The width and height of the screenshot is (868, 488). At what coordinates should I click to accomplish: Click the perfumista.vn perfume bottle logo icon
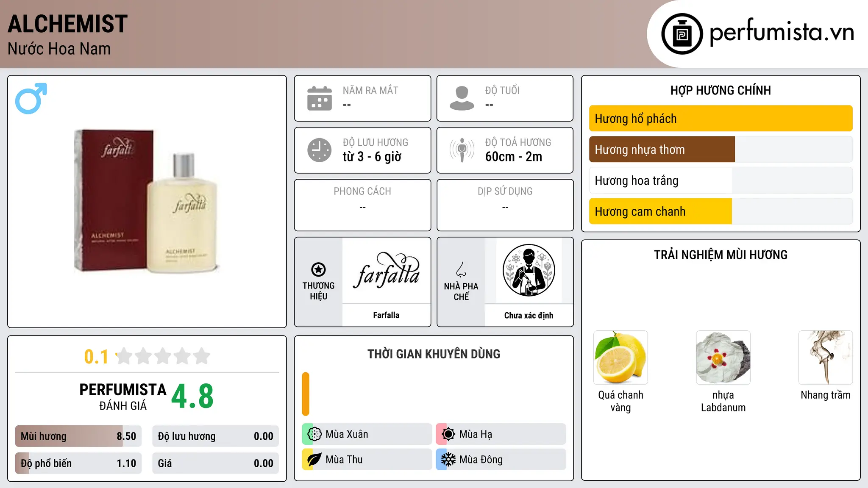pyautogui.click(x=682, y=34)
